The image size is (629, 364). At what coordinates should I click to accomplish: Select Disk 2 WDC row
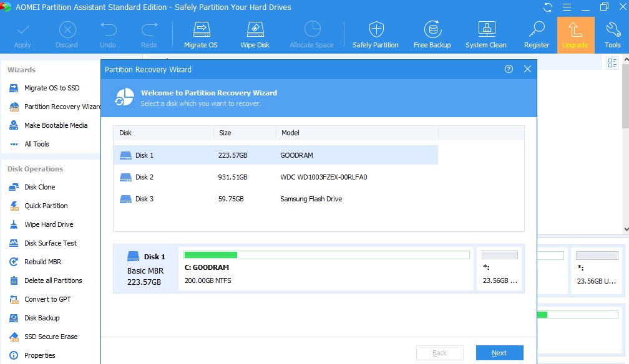[x=276, y=177]
